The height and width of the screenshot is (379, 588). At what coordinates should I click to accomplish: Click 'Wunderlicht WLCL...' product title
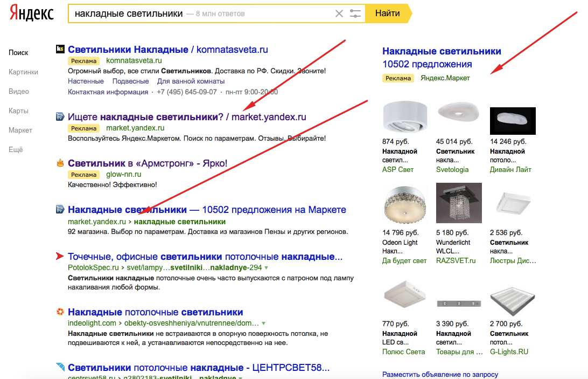(x=453, y=247)
